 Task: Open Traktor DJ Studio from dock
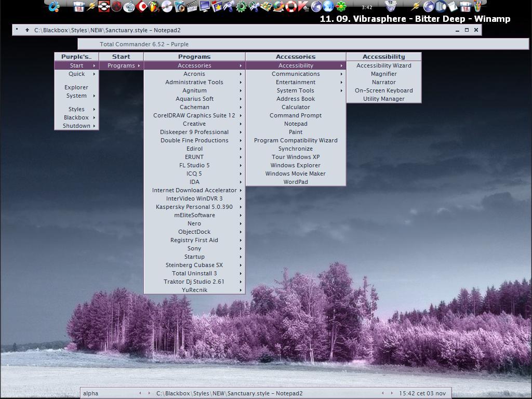point(104,6)
